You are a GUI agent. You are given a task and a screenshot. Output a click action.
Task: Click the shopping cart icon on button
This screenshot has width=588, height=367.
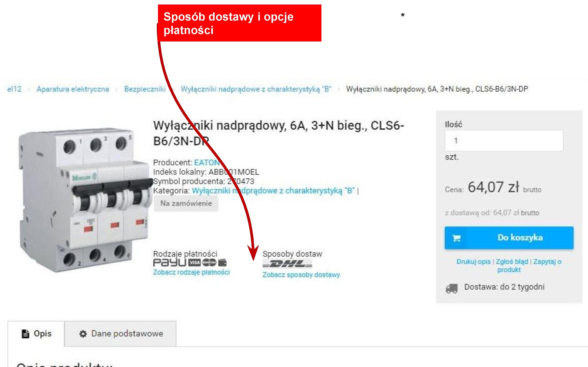click(456, 238)
